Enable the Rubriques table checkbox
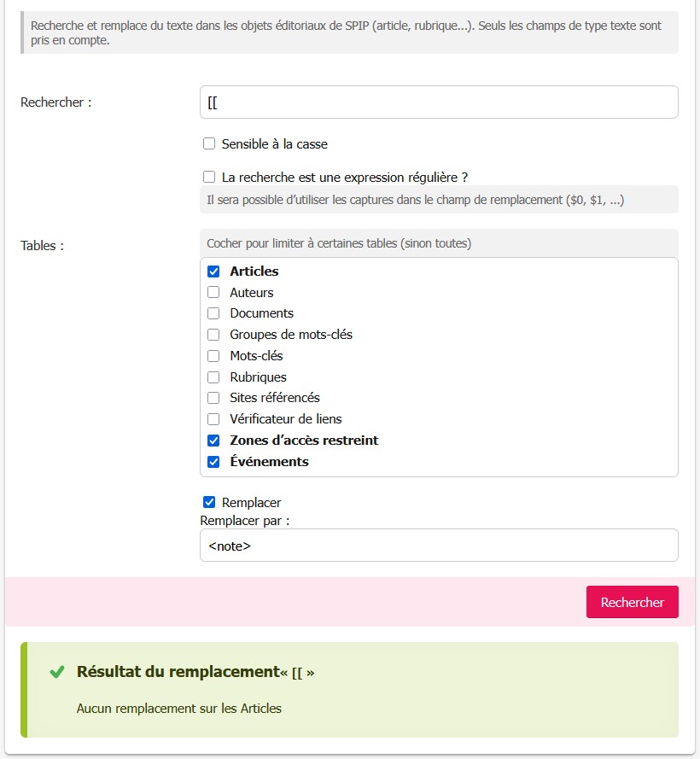 214,377
